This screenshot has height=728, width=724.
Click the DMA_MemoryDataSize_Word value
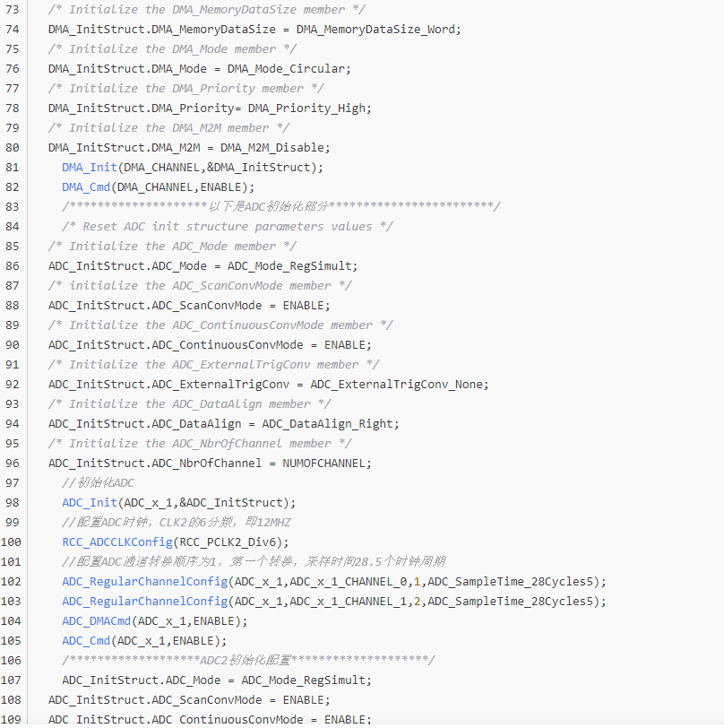pyautogui.click(x=378, y=30)
